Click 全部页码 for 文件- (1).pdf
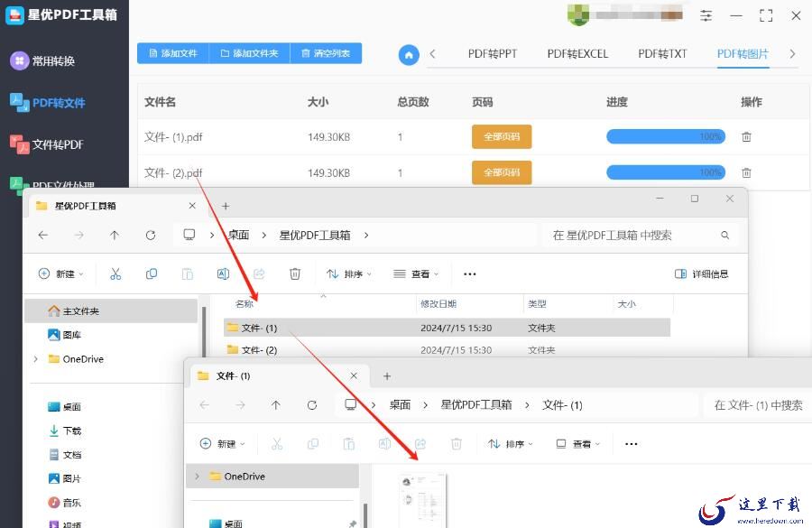812x528 pixels. (x=502, y=137)
